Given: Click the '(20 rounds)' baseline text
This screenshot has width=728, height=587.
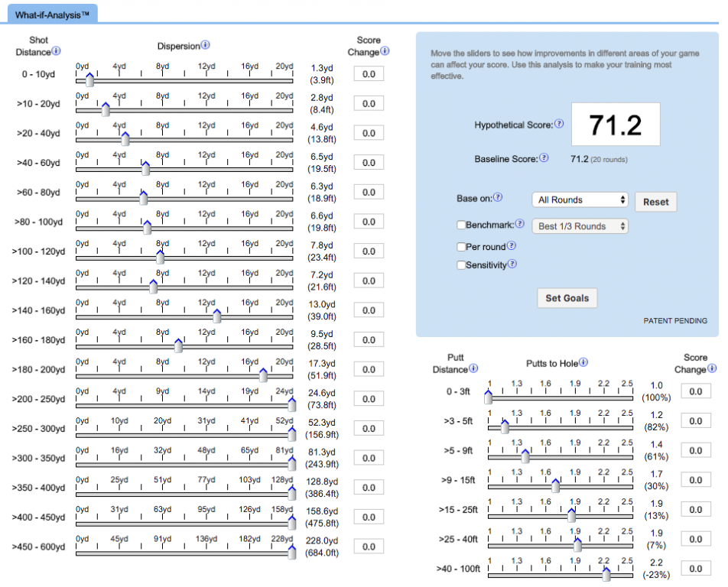Looking at the screenshot, I should click(609, 160).
